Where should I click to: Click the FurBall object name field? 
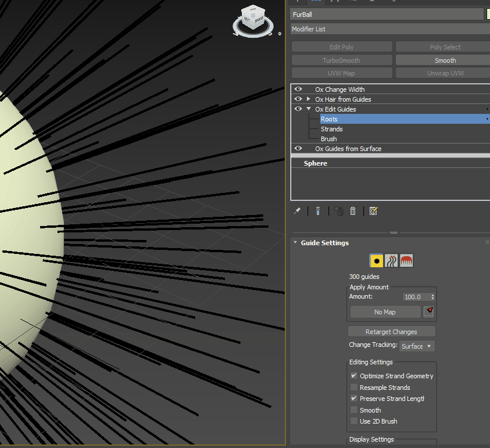tap(387, 15)
